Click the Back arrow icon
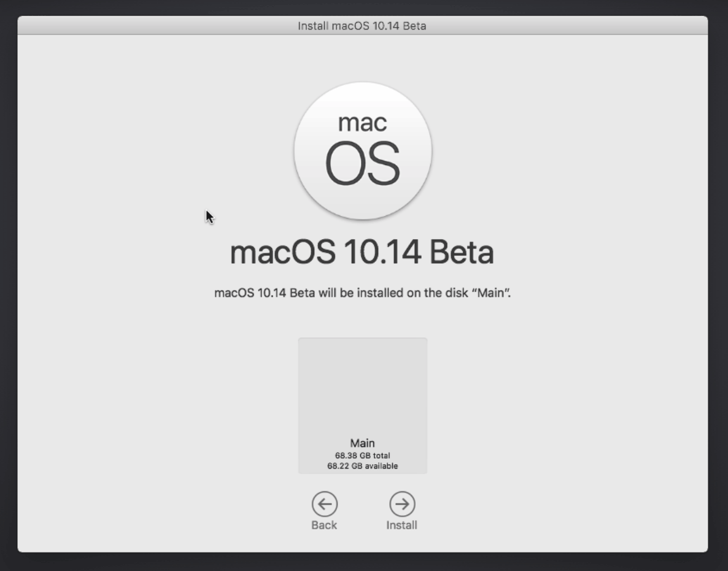 click(x=325, y=504)
